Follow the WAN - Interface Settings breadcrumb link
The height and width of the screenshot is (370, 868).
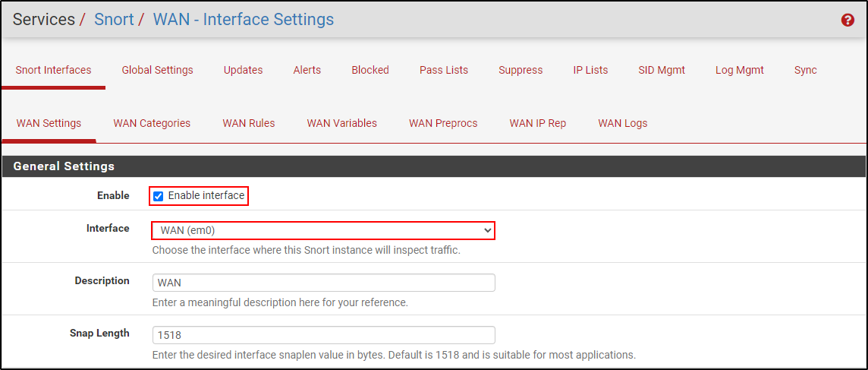pos(243,20)
